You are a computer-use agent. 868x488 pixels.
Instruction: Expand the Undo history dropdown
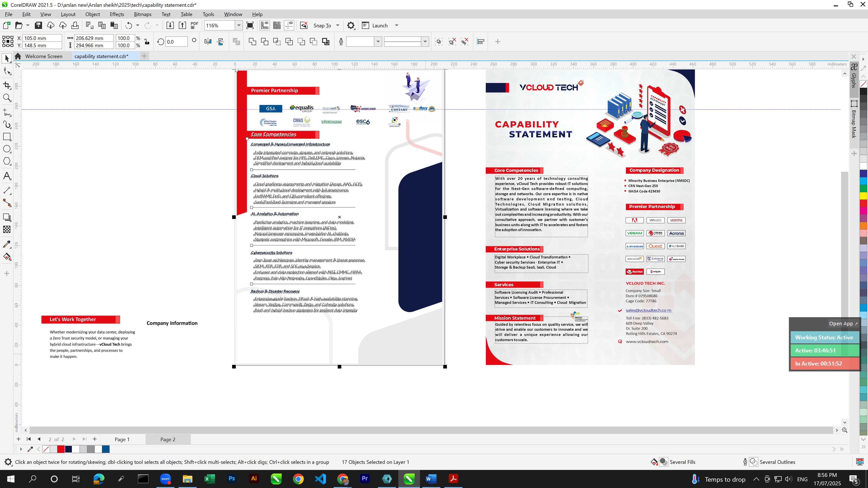(137, 25)
